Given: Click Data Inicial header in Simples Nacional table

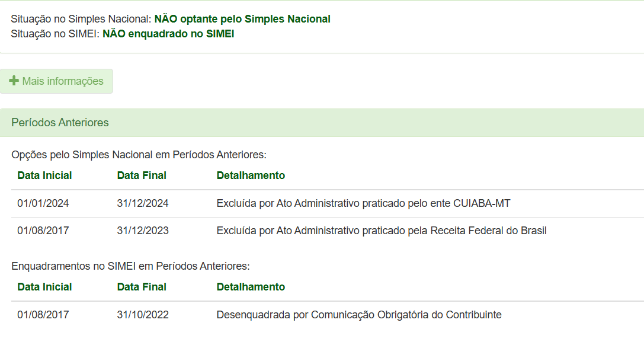Looking at the screenshot, I should (x=44, y=175).
